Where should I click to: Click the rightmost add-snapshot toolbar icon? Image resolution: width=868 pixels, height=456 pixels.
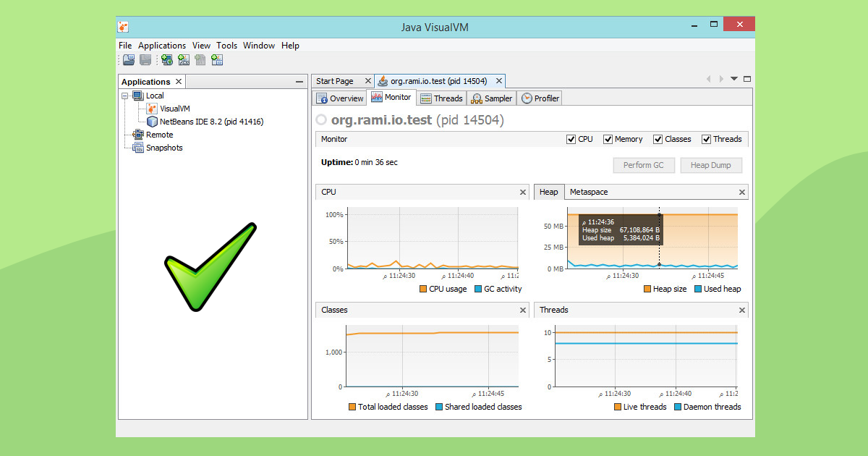click(x=217, y=60)
